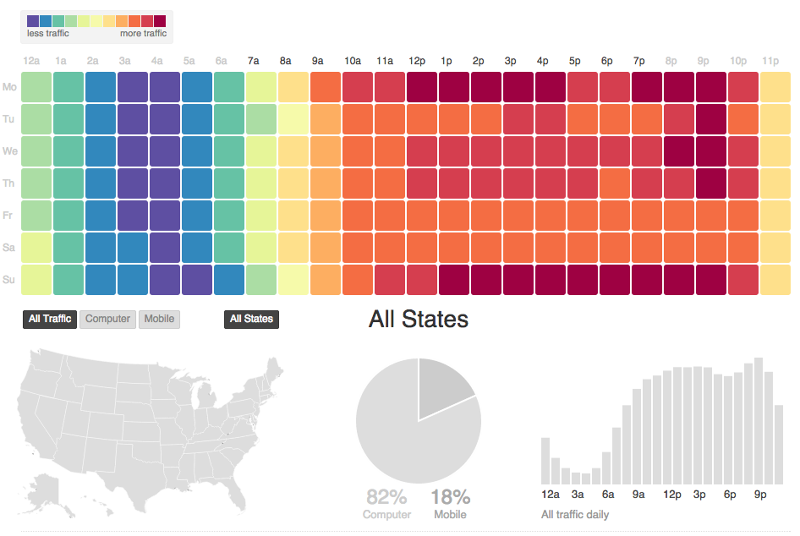Select the Wednesday 8p heatmap cell
This screenshot has width=800, height=536.
[679, 151]
